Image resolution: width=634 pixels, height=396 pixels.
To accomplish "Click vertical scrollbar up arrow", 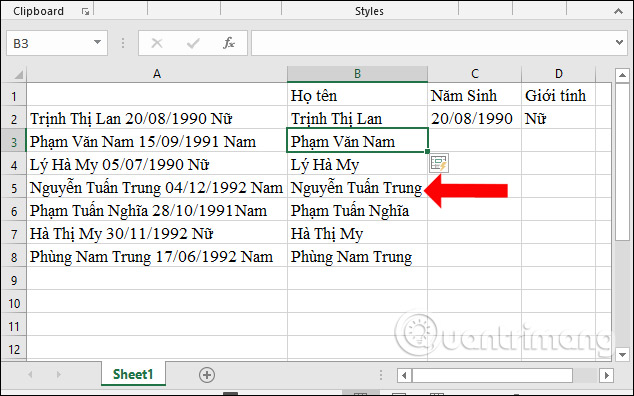I will pos(622,75).
